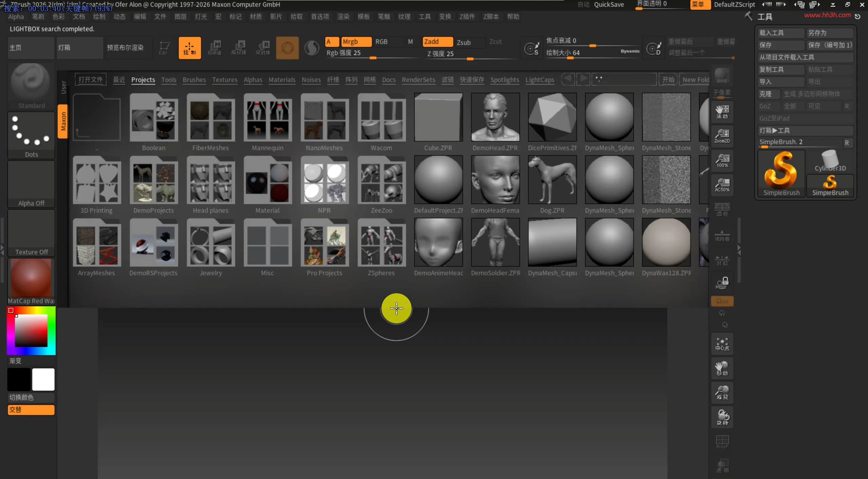Click the lightbox search input field
The width and height of the screenshot is (868, 479).
(x=624, y=79)
